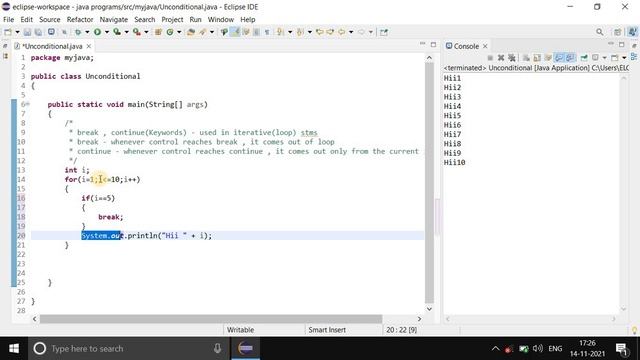Toggle the Breadcrumb in the toolbar

pos(224,32)
